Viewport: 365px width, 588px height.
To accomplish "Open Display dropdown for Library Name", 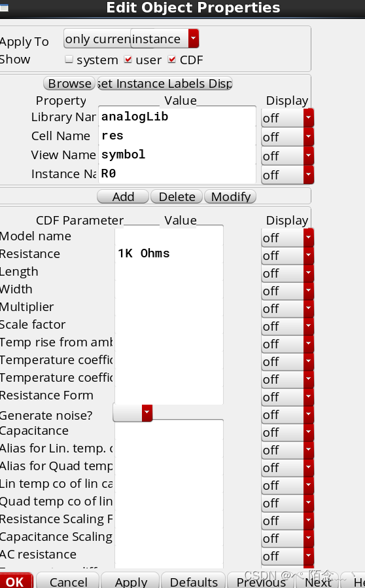I will click(287, 118).
